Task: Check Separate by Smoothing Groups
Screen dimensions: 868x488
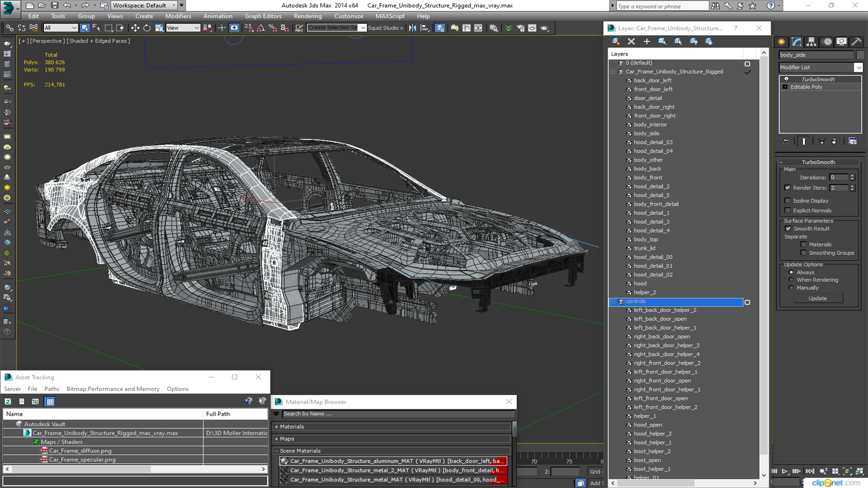Action: click(x=803, y=253)
